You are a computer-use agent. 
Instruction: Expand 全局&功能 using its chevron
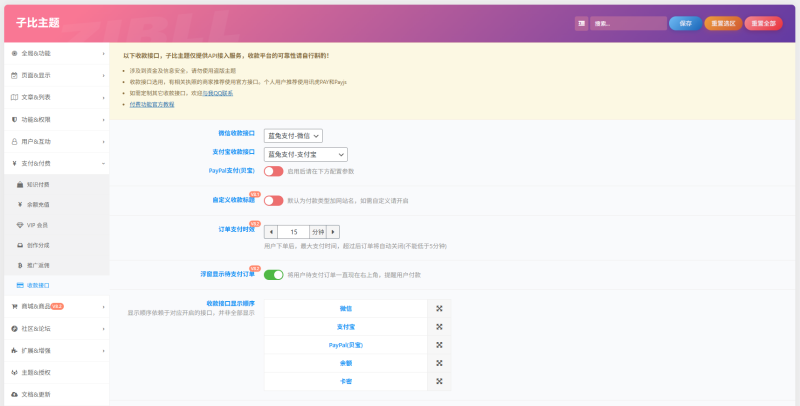(x=103, y=54)
